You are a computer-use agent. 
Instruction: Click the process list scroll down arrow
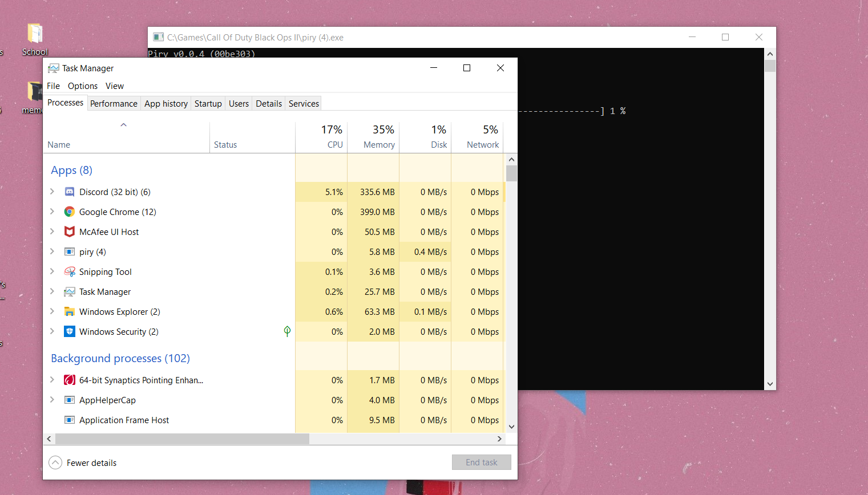tap(511, 427)
